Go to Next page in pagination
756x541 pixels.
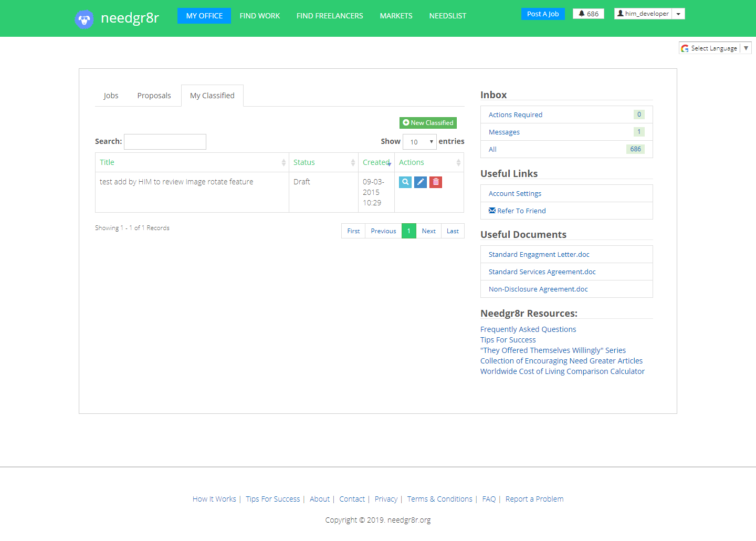428,231
